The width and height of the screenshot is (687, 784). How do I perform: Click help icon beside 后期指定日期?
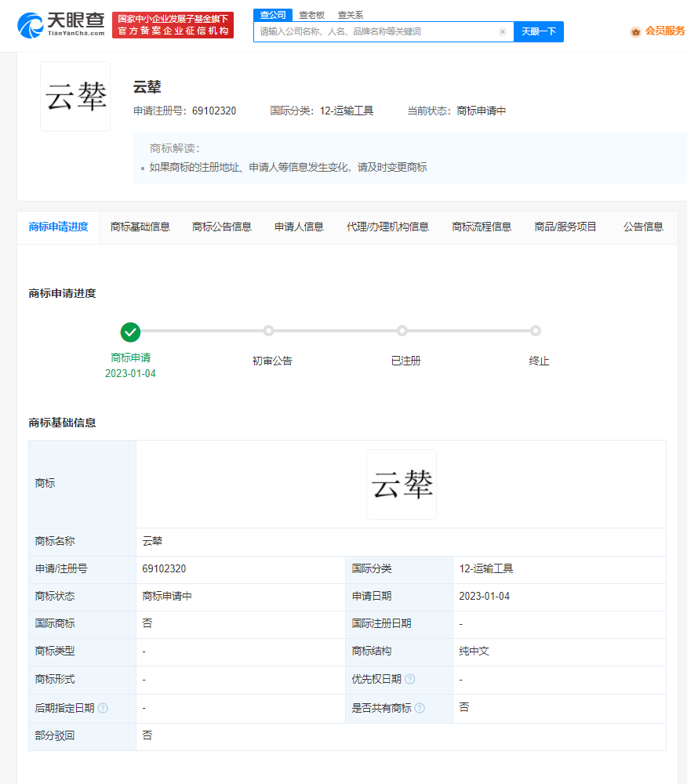point(103,708)
